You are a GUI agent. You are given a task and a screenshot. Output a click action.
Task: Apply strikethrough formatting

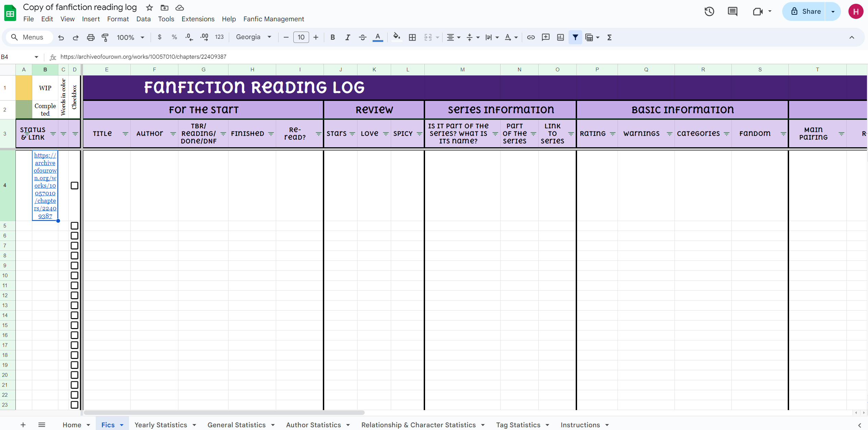point(363,37)
